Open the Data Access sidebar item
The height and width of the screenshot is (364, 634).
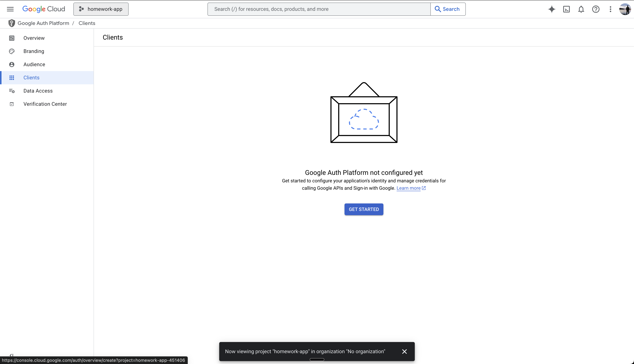[x=47, y=91]
